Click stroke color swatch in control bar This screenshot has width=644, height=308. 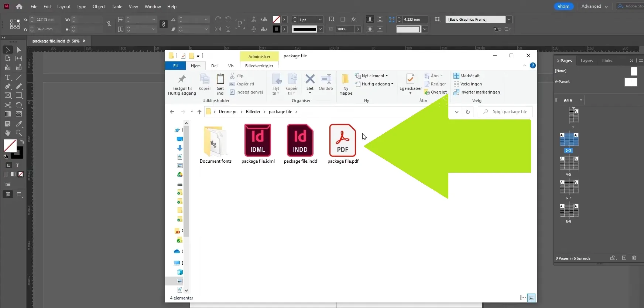(276, 29)
